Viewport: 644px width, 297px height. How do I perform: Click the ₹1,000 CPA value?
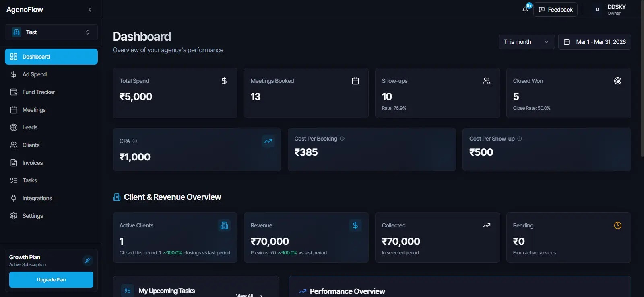tap(135, 157)
